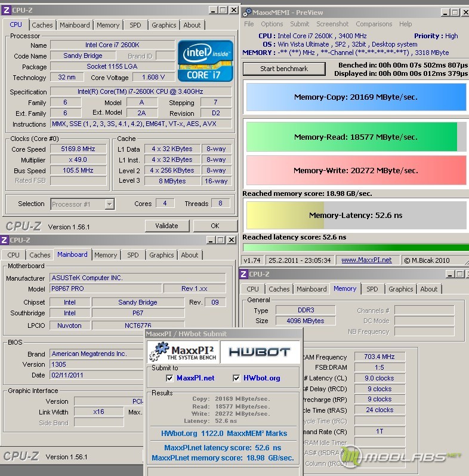This screenshot has width=469, height=476.
Task: Select SPD tab in top CPU-Z window
Action: pos(135,25)
